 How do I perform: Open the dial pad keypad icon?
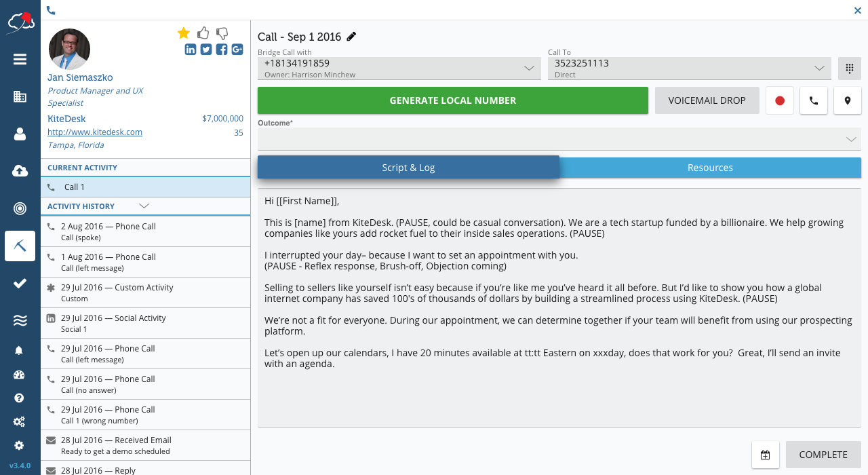tap(849, 69)
